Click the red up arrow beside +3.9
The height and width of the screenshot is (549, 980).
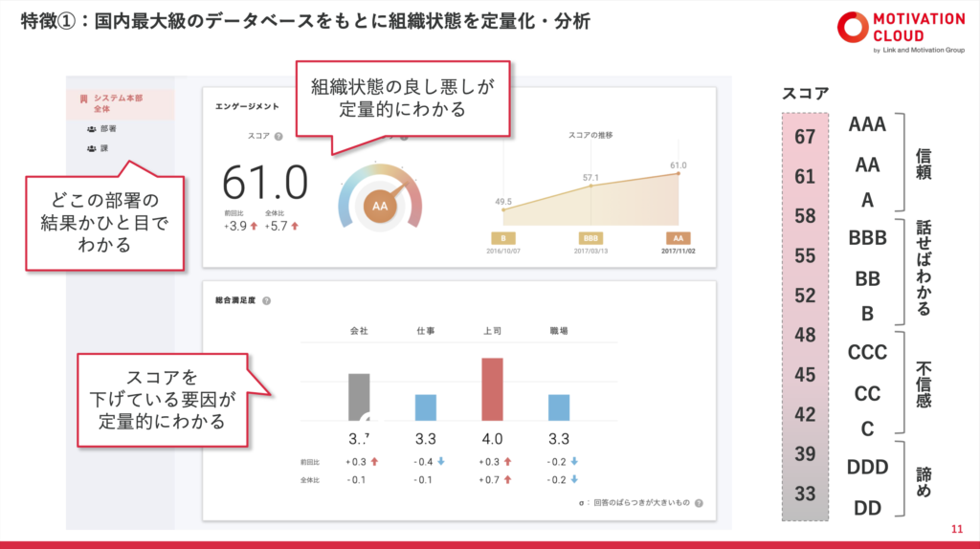point(254,226)
